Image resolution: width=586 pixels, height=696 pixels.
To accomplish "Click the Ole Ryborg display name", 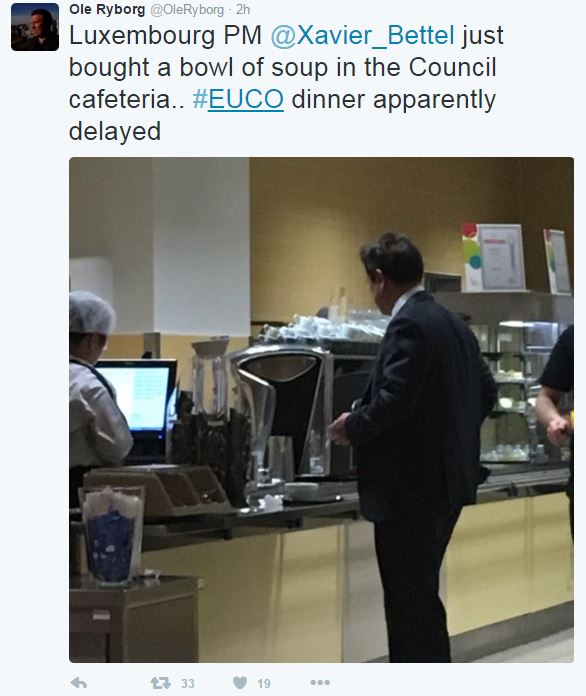I will click(107, 9).
